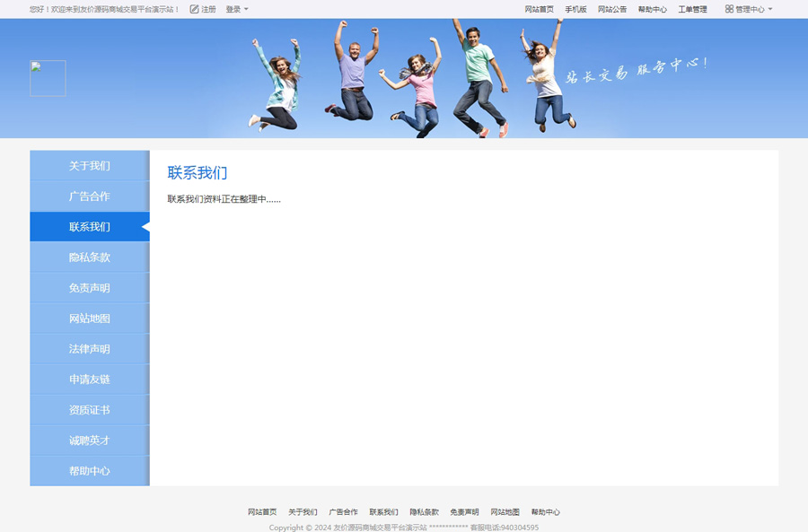The image size is (808, 532).
Task: Open 网站公告 in top bar
Action: tap(612, 9)
